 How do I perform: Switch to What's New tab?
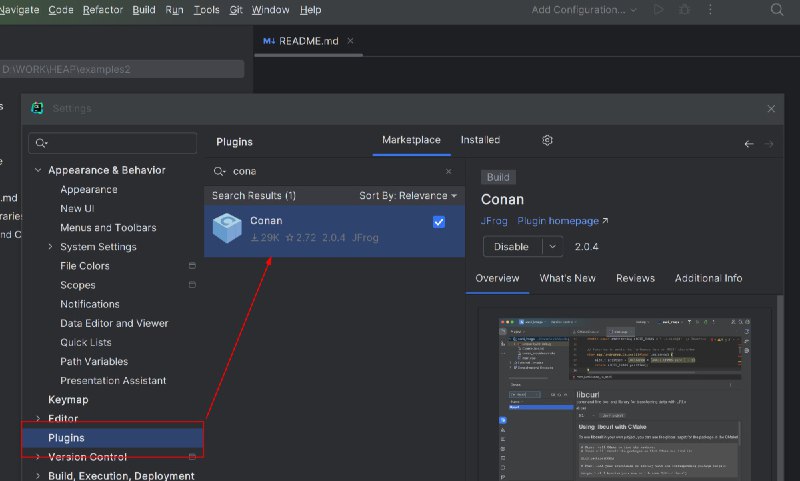[567, 279]
